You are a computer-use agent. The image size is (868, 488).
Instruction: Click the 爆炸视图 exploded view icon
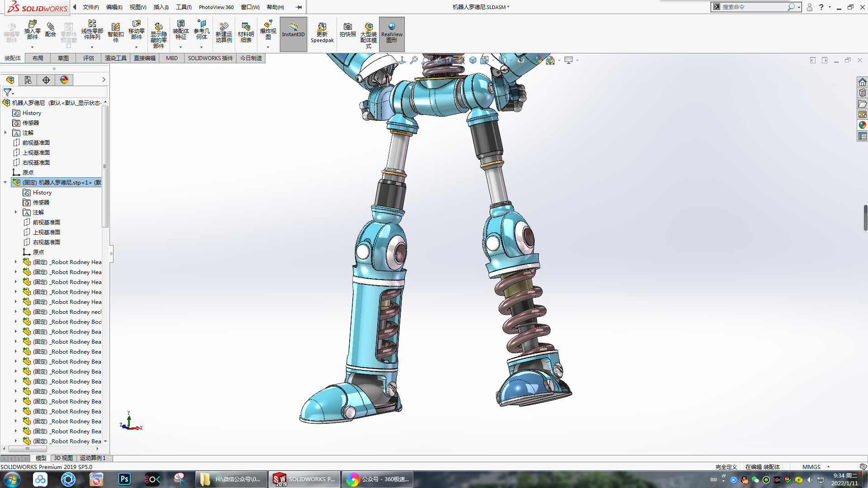[268, 30]
